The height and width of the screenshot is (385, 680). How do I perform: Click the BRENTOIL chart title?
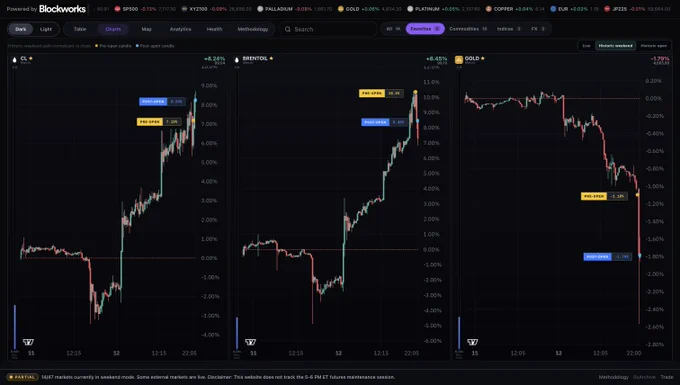pos(255,58)
